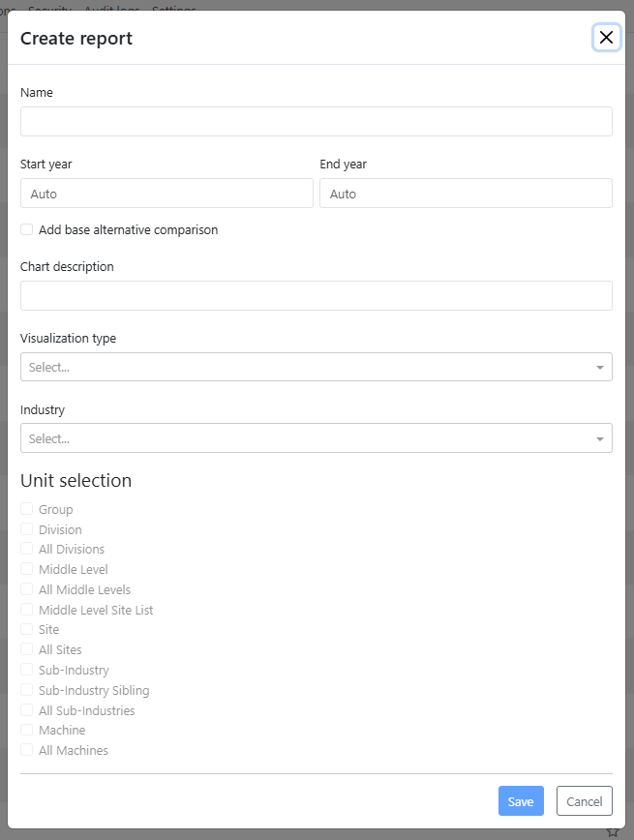634x840 pixels.
Task: Expand the Industry dropdown arrow
Action: coord(600,438)
